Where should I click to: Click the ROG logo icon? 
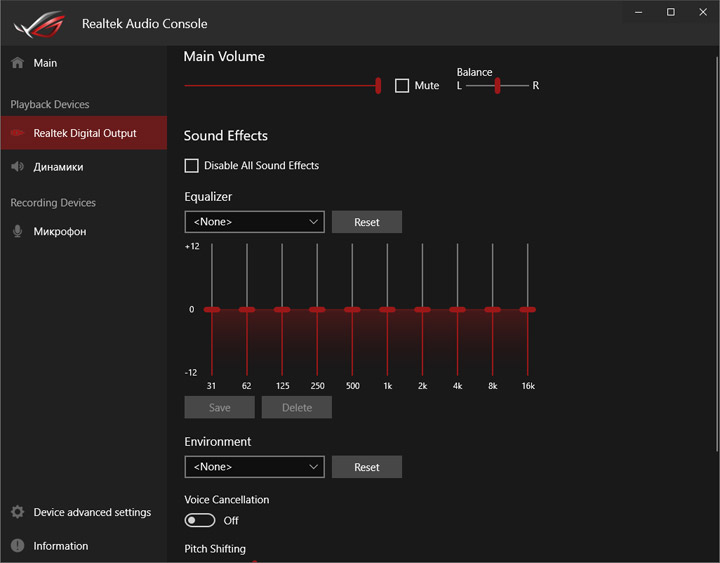pyautogui.click(x=37, y=23)
